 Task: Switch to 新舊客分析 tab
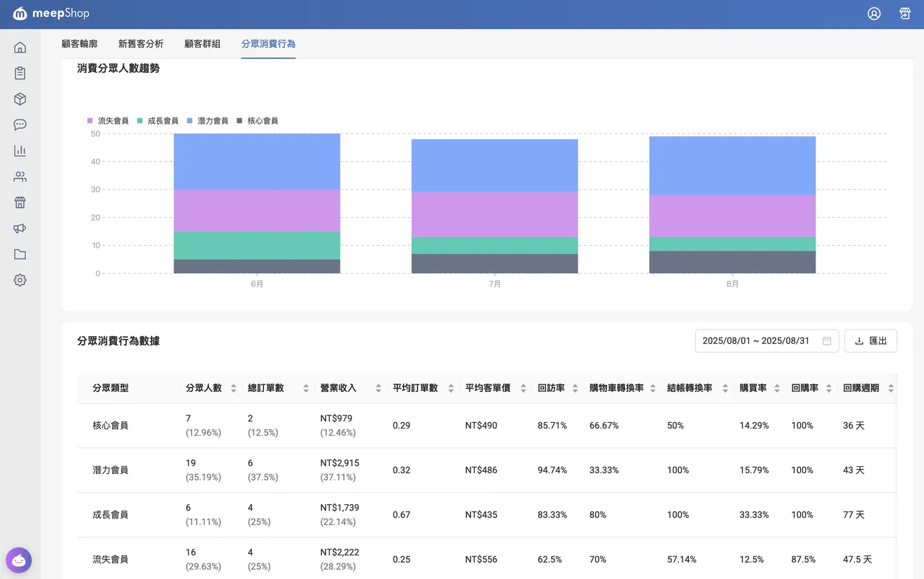click(141, 43)
